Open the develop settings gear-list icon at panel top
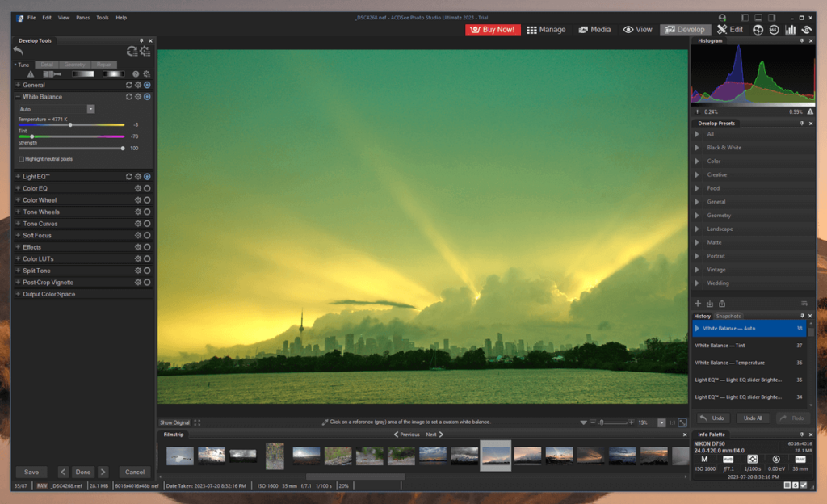The height and width of the screenshot is (504, 827). coord(145,51)
